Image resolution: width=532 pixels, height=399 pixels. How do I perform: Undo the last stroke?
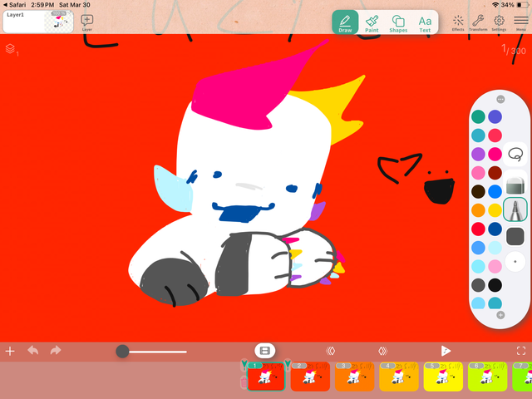(x=33, y=350)
